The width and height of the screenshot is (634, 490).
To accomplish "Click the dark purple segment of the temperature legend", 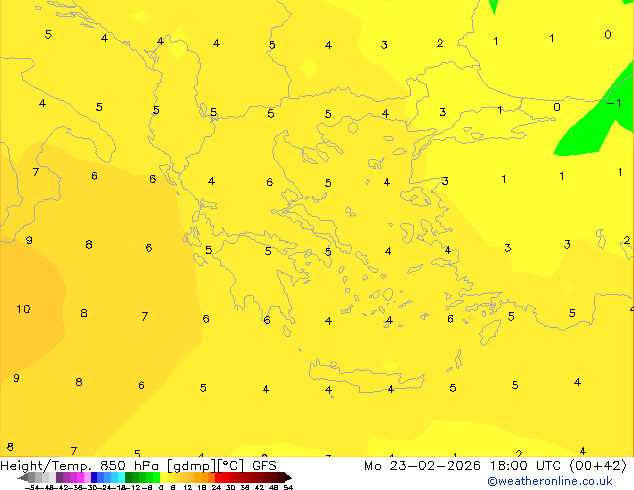I will (59, 478).
